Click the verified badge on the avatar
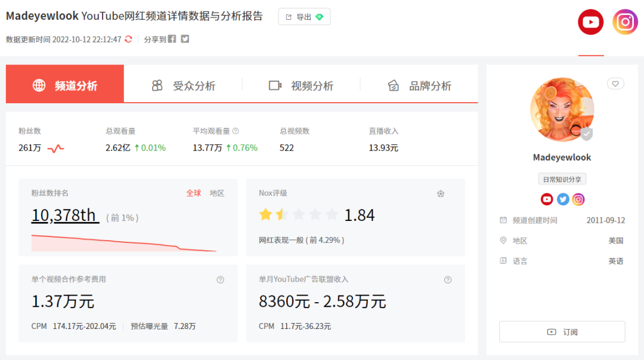This screenshot has width=644, height=360. 587,133
